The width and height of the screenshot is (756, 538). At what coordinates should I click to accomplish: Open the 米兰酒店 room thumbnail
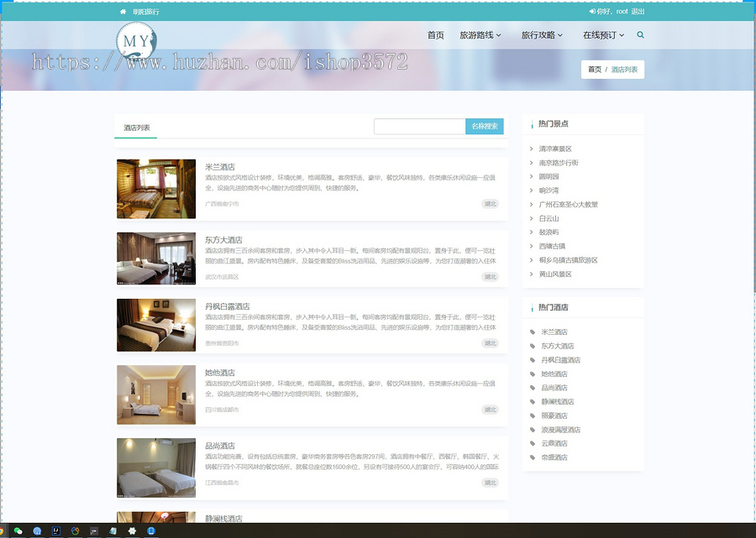coord(156,189)
